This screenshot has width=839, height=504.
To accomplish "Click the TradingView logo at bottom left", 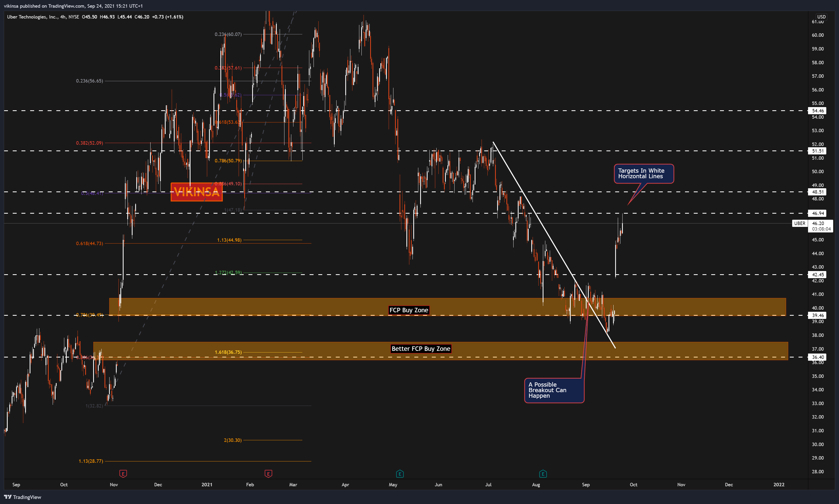I will [x=22, y=497].
